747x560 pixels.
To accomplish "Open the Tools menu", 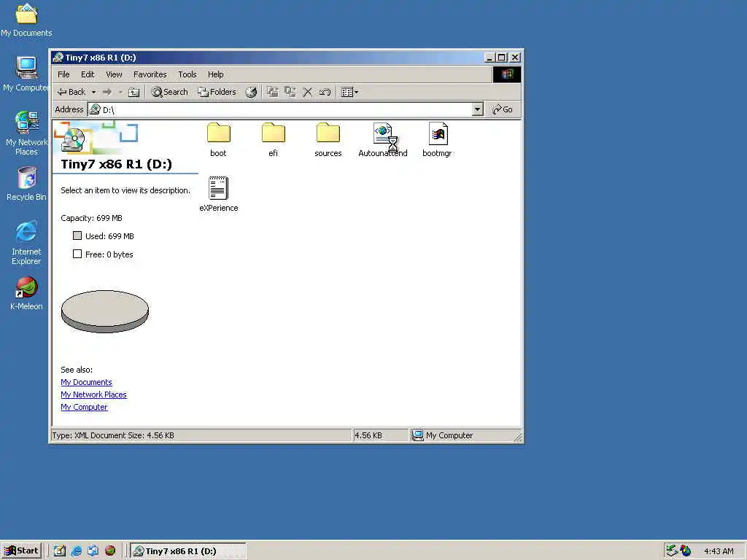I will [187, 74].
